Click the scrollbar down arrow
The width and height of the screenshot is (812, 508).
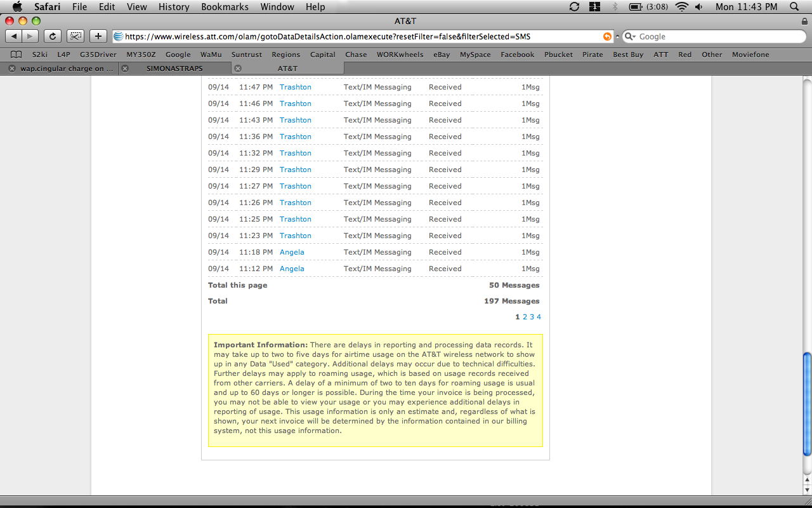click(x=807, y=490)
